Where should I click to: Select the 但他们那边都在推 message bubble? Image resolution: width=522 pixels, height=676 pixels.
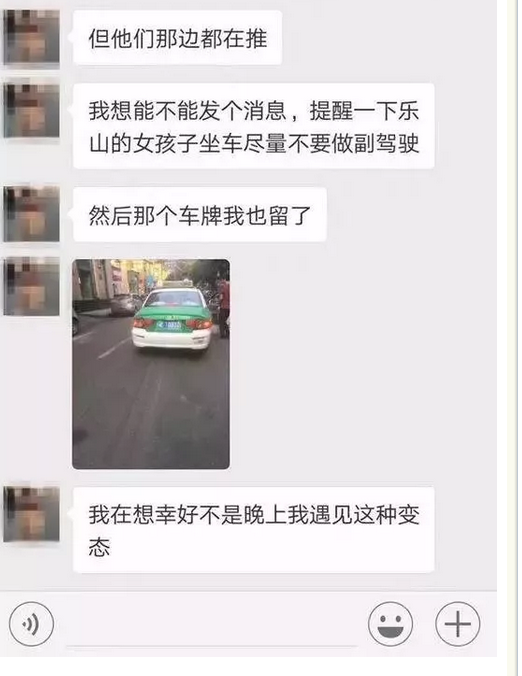pyautogui.click(x=178, y=38)
